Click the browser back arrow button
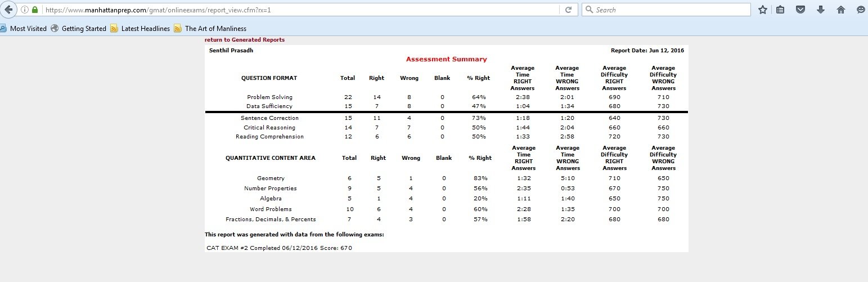Screen dimensions: 868x282 pos(8,10)
